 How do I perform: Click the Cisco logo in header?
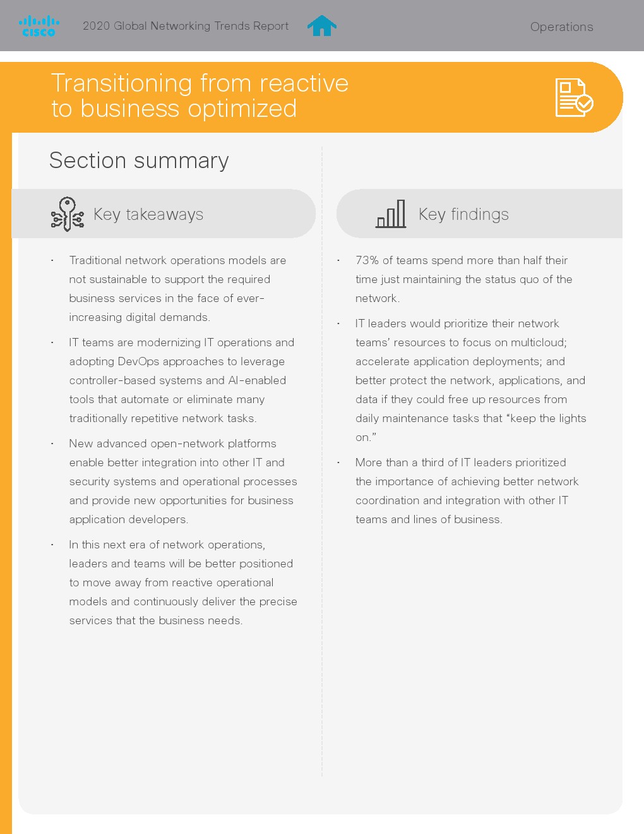tap(39, 27)
